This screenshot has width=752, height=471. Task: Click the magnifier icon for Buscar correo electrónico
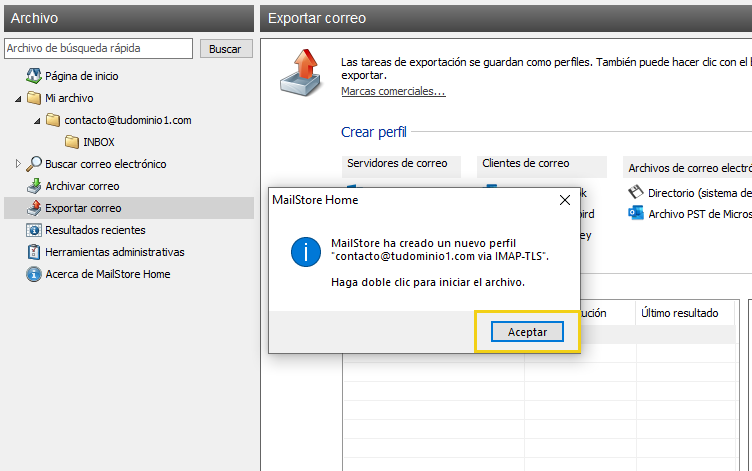coord(34,164)
